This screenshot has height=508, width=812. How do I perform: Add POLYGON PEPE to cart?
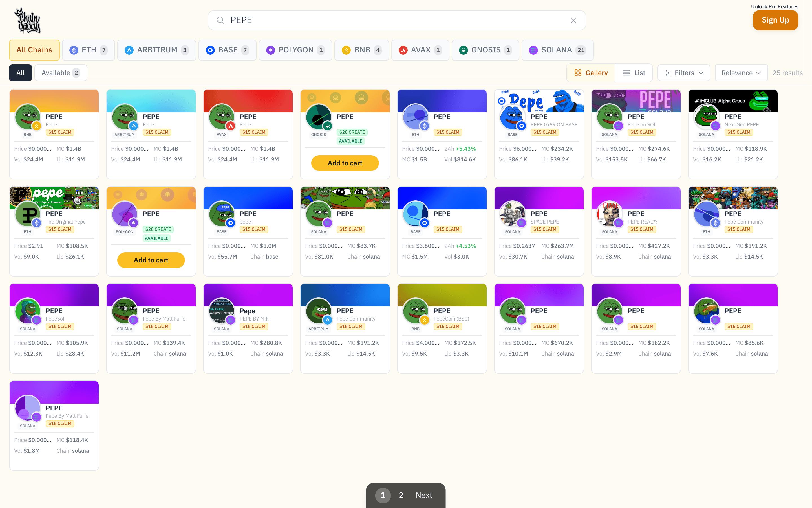pyautogui.click(x=151, y=260)
